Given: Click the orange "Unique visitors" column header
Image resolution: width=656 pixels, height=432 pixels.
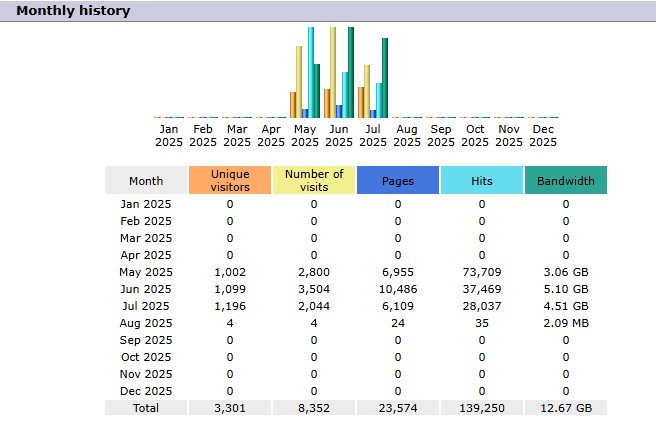Looking at the screenshot, I should (230, 180).
